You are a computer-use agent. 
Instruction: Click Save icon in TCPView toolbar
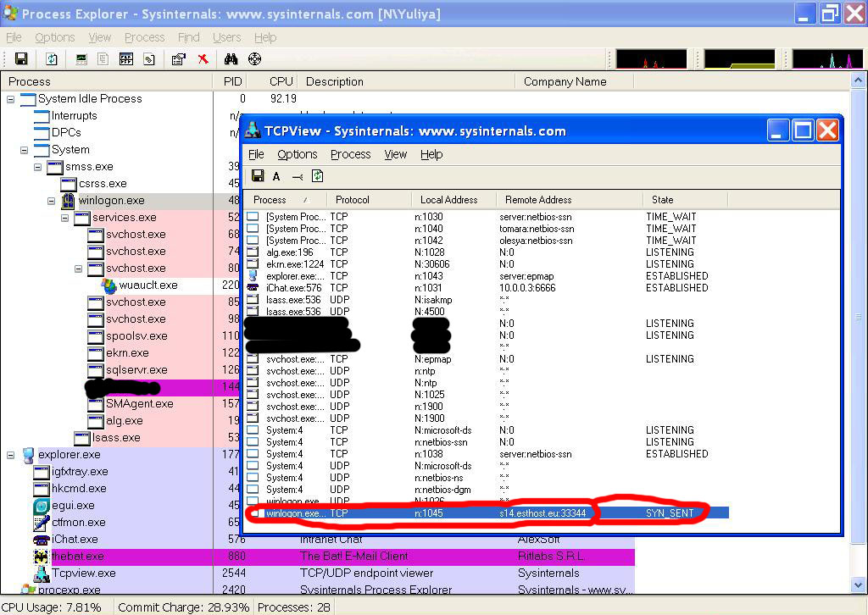[258, 176]
